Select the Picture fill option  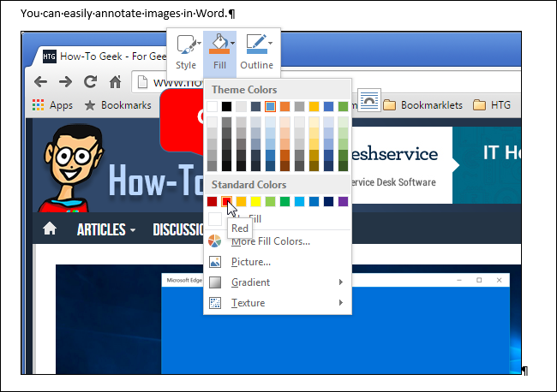(x=251, y=262)
